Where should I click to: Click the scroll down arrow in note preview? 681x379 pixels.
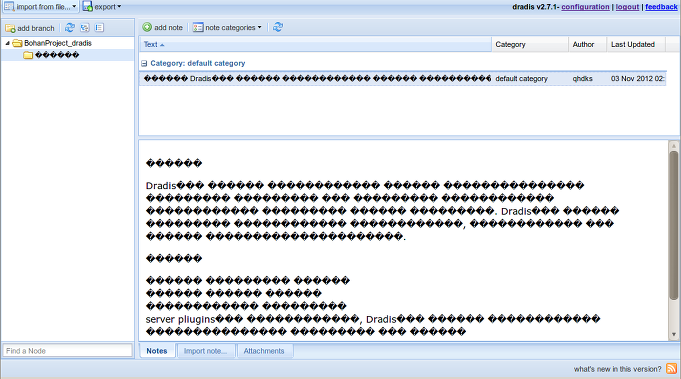tap(674, 334)
